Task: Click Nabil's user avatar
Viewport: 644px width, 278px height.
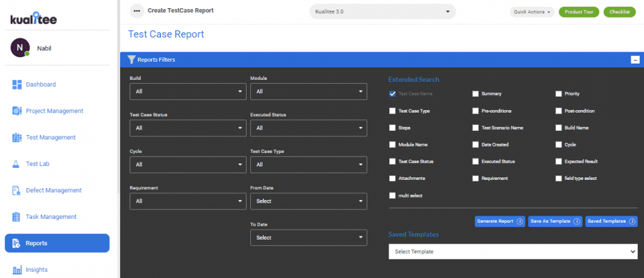Action: pyautogui.click(x=20, y=48)
